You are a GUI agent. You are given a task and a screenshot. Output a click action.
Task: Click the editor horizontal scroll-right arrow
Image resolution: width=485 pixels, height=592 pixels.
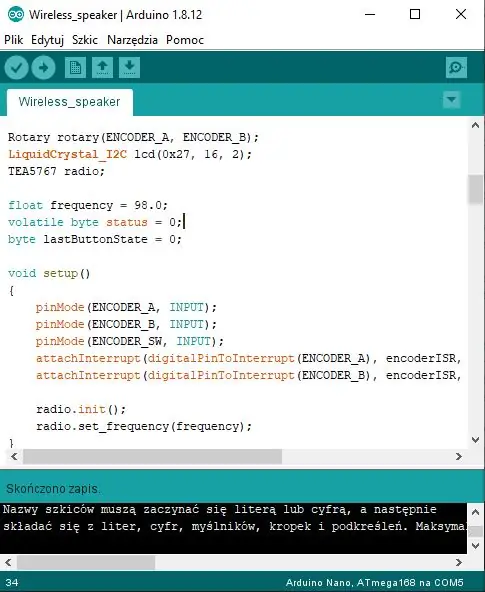point(459,456)
